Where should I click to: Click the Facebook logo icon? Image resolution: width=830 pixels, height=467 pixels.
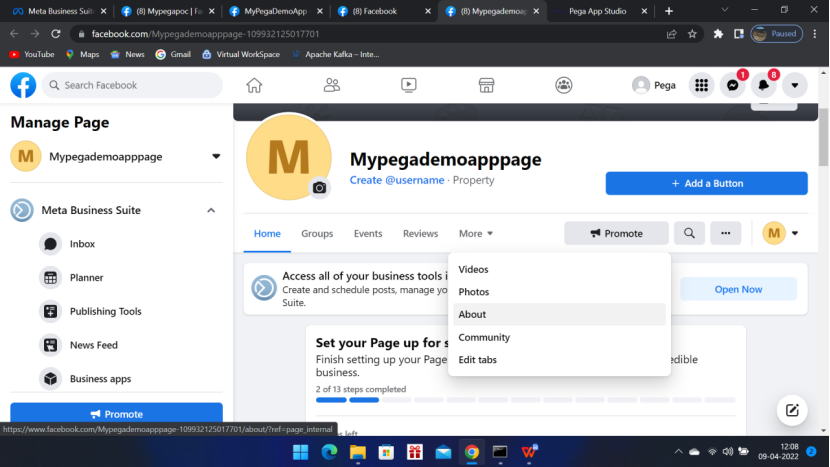[23, 85]
